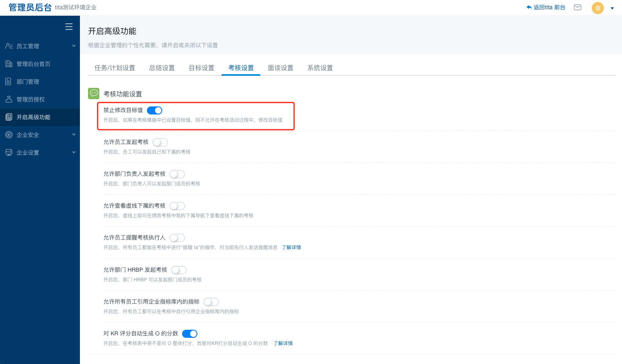Viewport: 622px width, 364px height.
Task: Switch to 目标设置 tab
Action: coord(201,68)
